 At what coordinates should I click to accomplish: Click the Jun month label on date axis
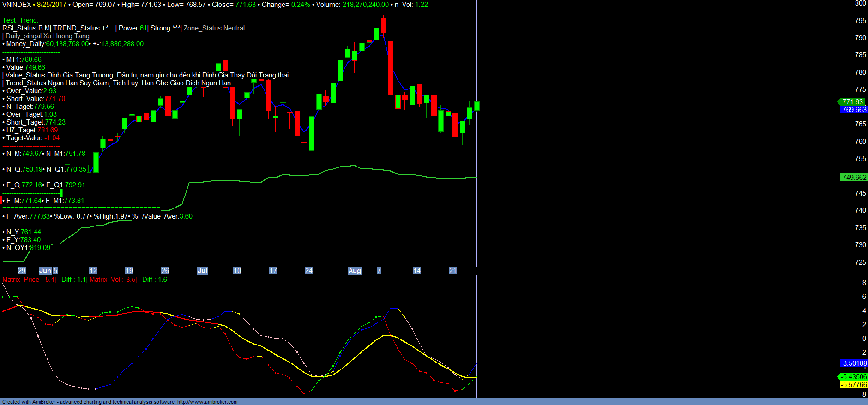pos(45,271)
